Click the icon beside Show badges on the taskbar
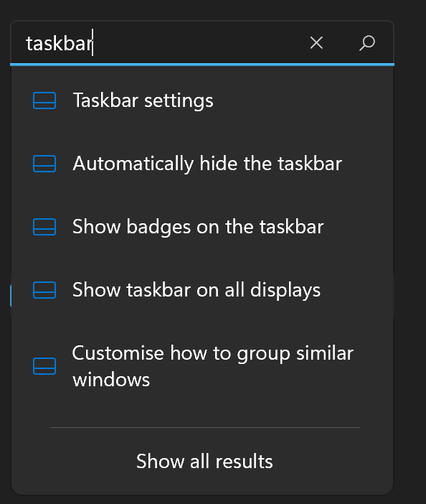This screenshot has height=504, width=426. [44, 227]
